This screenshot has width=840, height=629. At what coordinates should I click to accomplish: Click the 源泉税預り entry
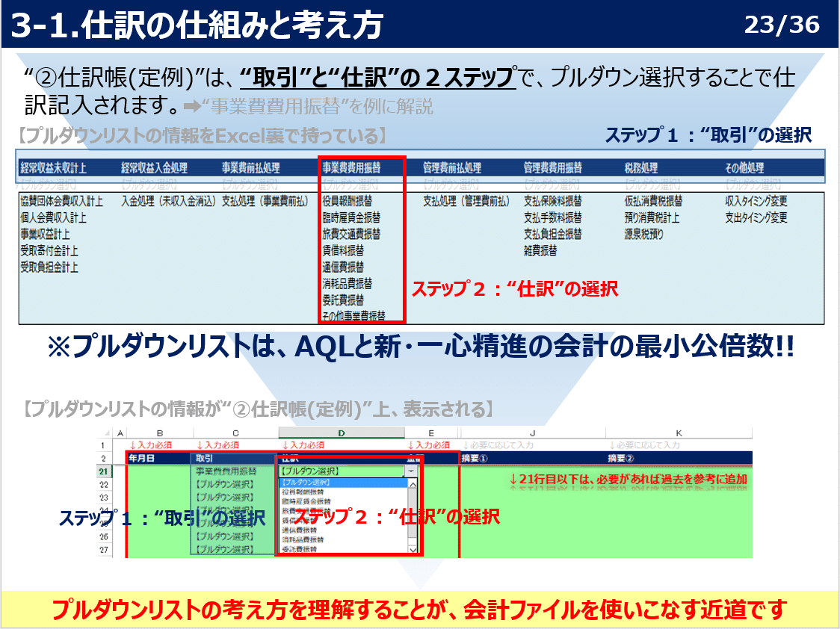pos(643,234)
